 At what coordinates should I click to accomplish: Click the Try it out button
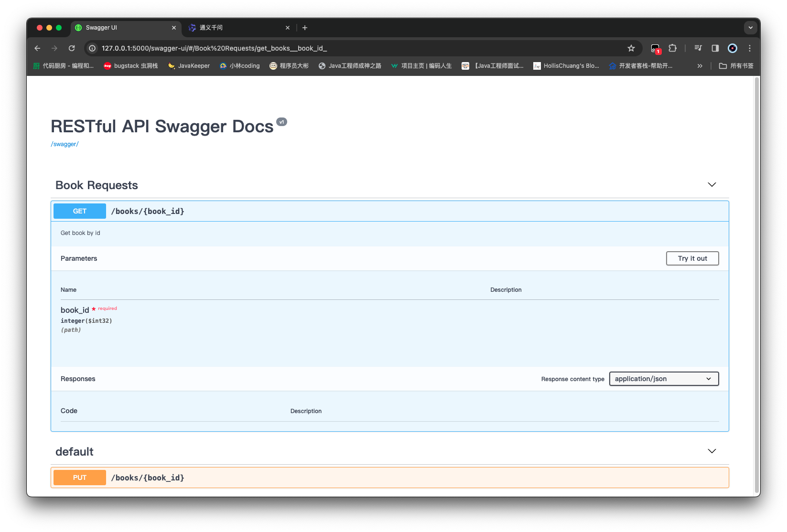tap(692, 258)
